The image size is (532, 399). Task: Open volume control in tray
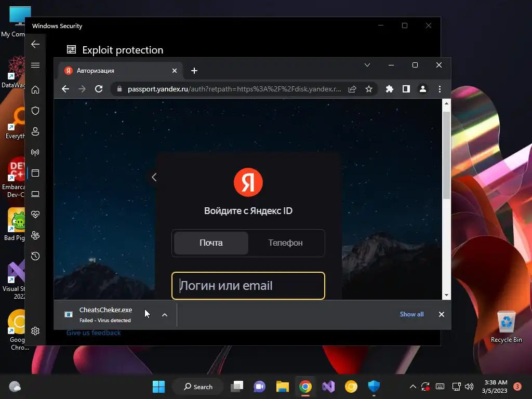(469, 387)
